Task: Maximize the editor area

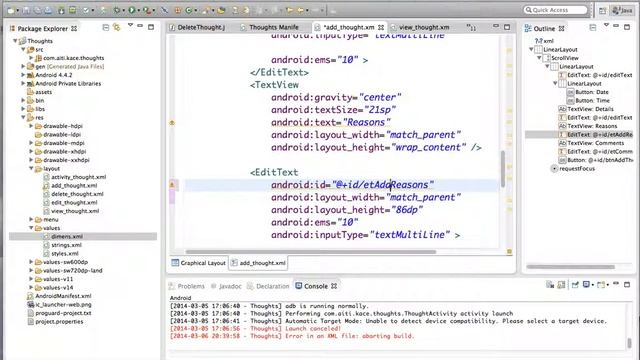Action: [x=507, y=27]
